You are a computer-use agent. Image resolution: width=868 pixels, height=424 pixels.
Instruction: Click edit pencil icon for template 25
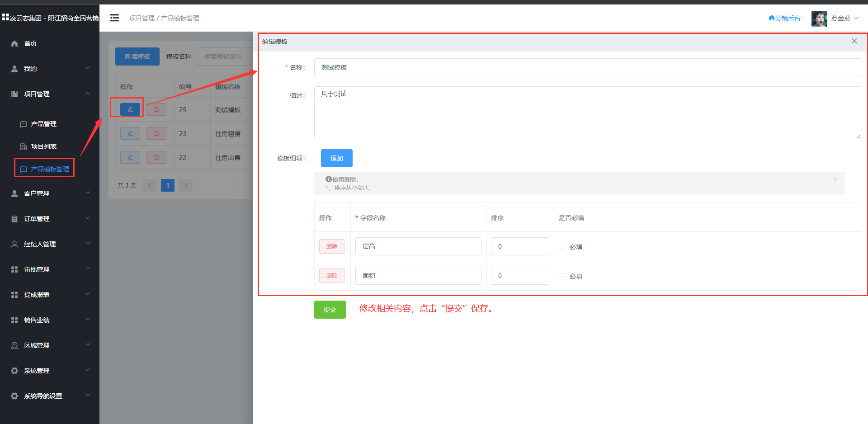(x=130, y=109)
